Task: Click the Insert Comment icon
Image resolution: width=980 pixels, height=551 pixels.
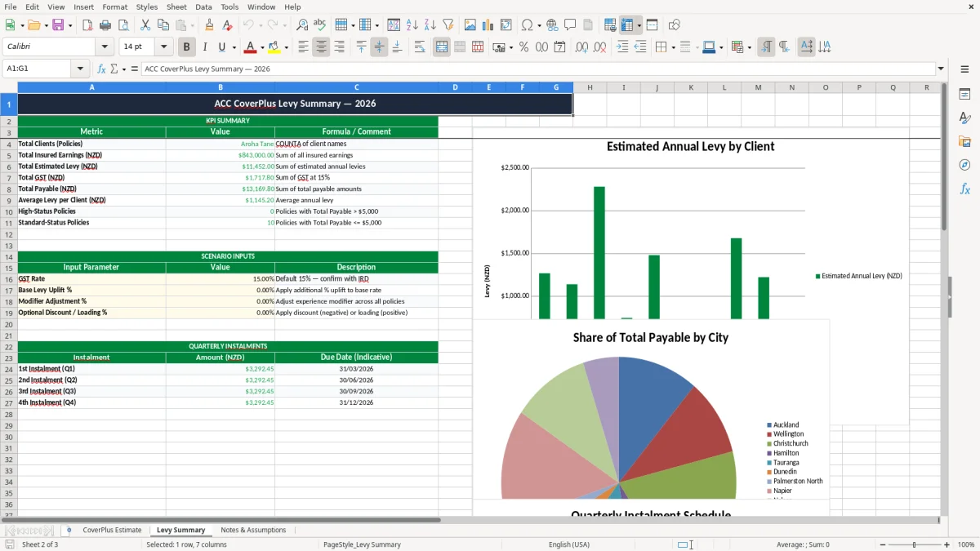Action: (x=570, y=25)
